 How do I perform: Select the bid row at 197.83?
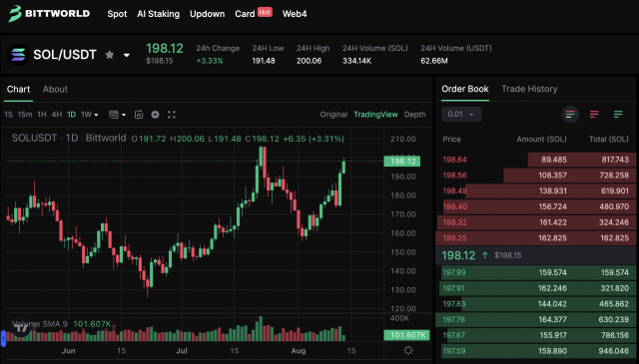point(535,304)
